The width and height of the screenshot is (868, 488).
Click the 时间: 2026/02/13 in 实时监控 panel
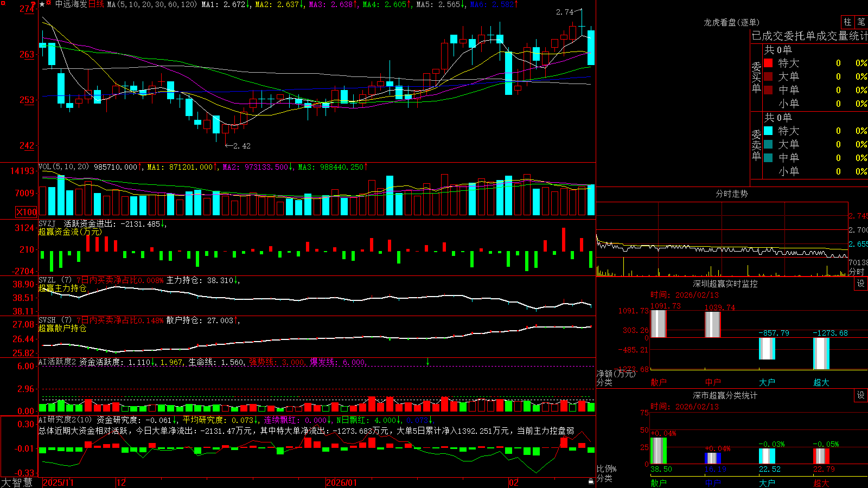[684, 295]
